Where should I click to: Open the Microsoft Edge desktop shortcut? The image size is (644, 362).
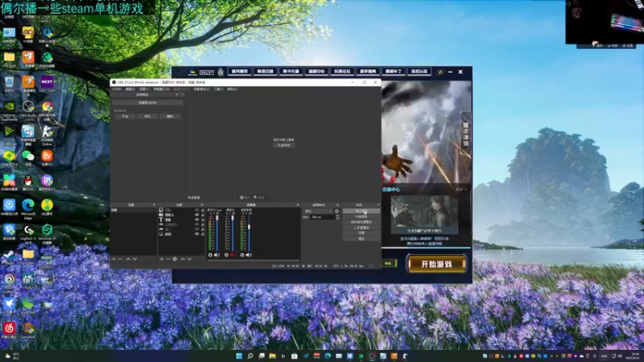coord(28,208)
